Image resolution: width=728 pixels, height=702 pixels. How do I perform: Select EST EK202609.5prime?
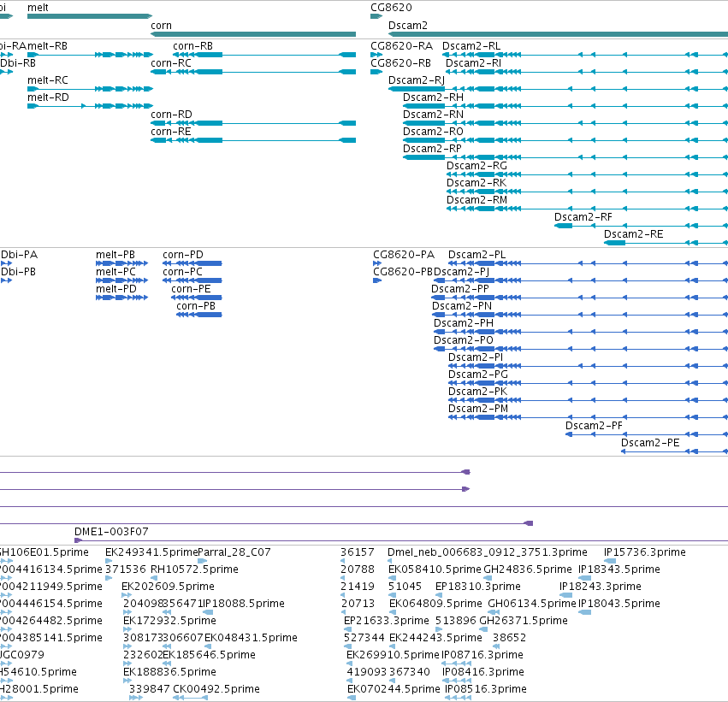(x=127, y=595)
